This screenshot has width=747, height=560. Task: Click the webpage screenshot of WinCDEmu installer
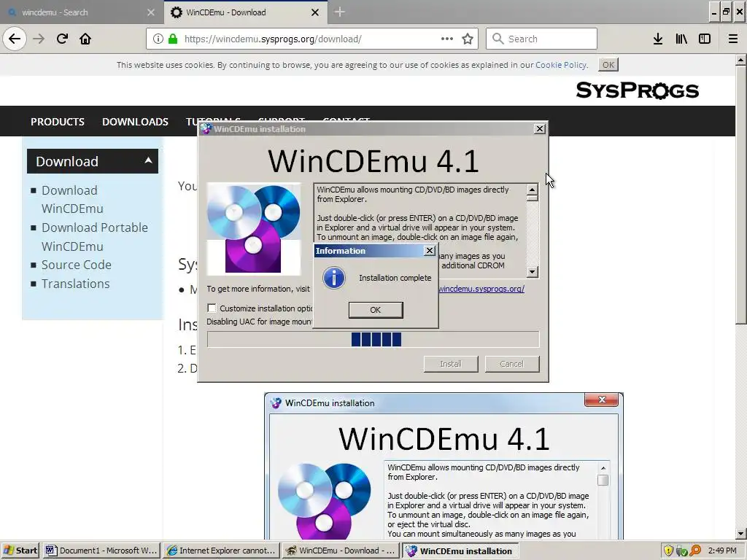click(x=444, y=467)
